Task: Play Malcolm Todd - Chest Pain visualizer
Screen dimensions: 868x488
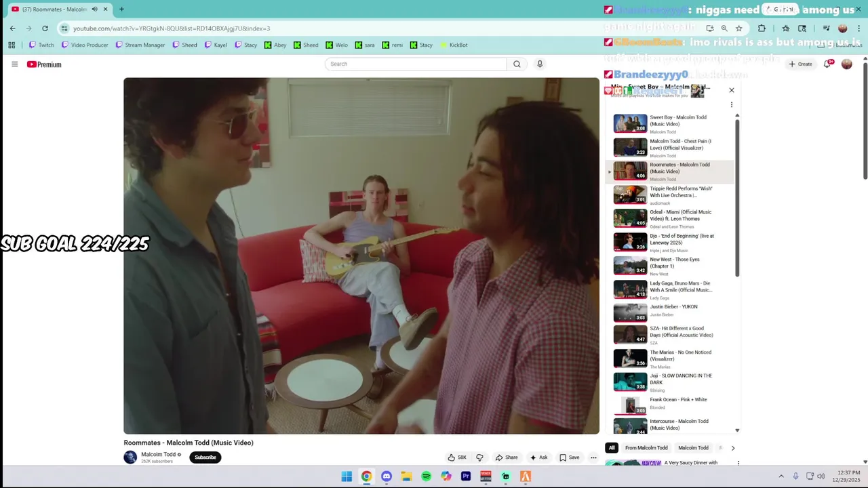Action: [x=668, y=148]
